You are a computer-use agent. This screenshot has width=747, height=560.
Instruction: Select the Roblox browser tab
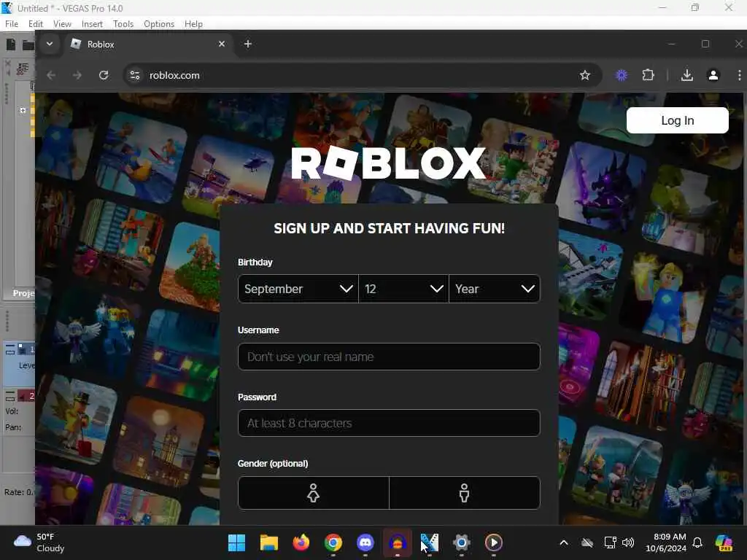click(149, 44)
